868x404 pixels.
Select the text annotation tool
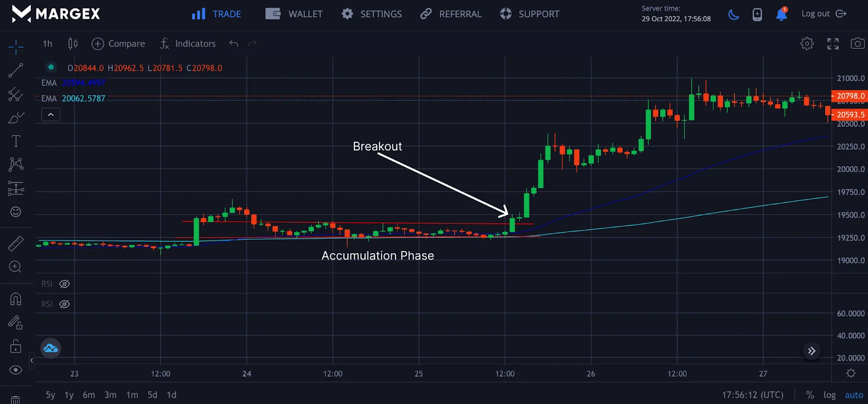point(16,141)
